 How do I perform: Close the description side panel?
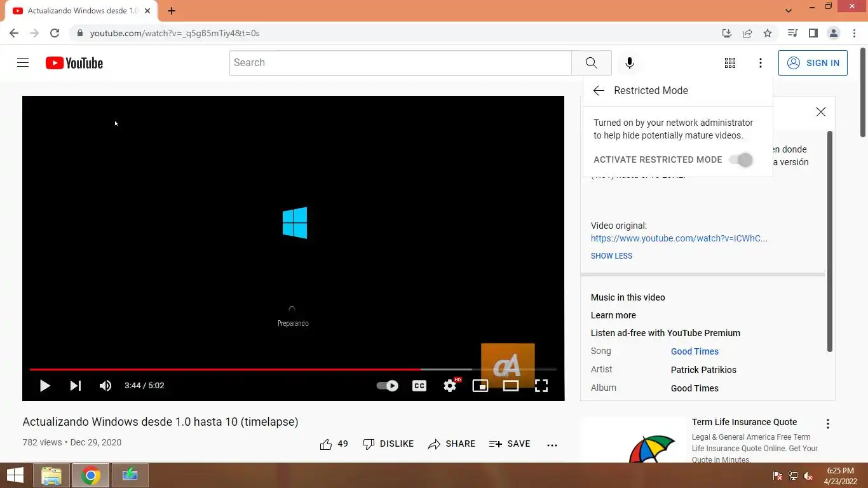point(821,112)
